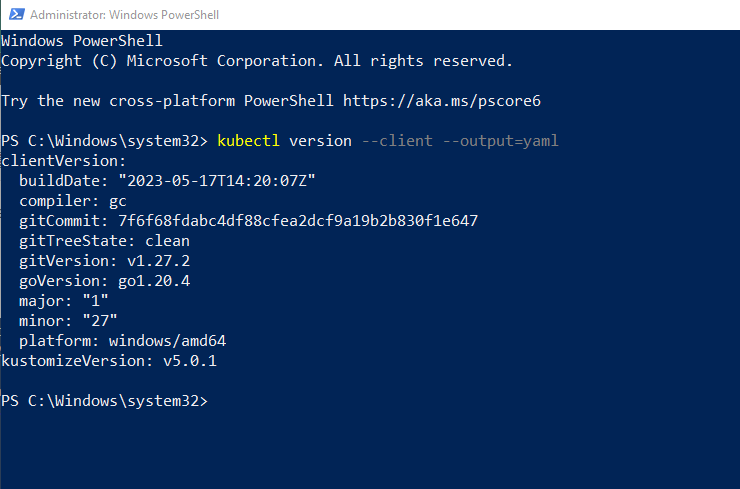
Task: Click the major: "1" line
Action: pyautogui.click(x=64, y=301)
